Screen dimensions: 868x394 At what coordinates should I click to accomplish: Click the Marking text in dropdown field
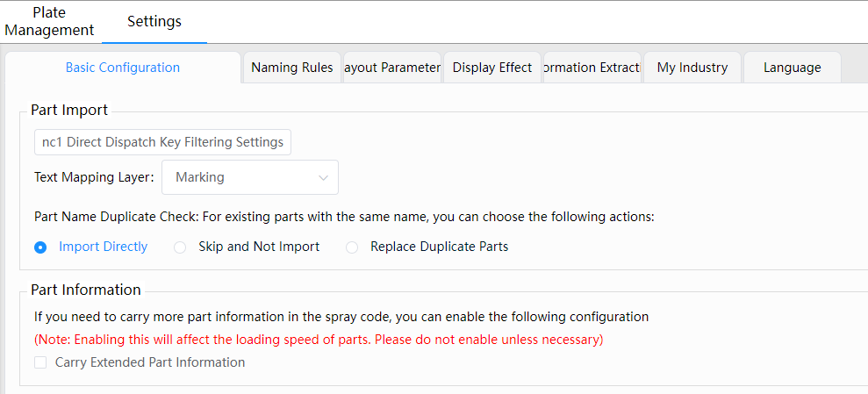point(200,177)
